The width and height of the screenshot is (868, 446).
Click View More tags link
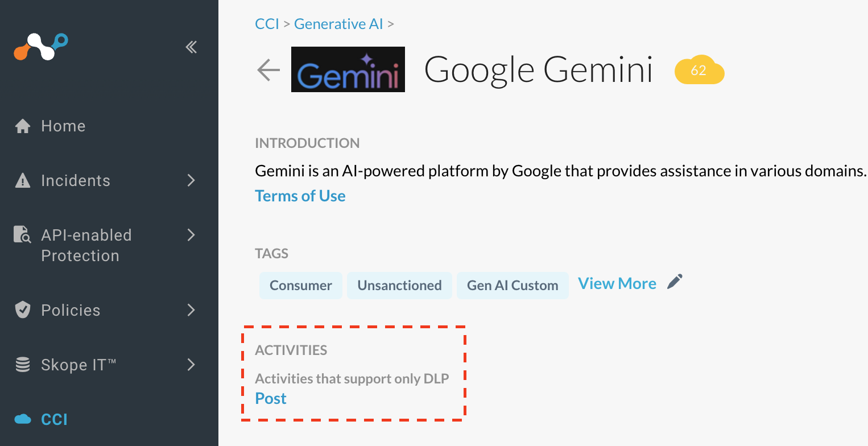coord(617,283)
